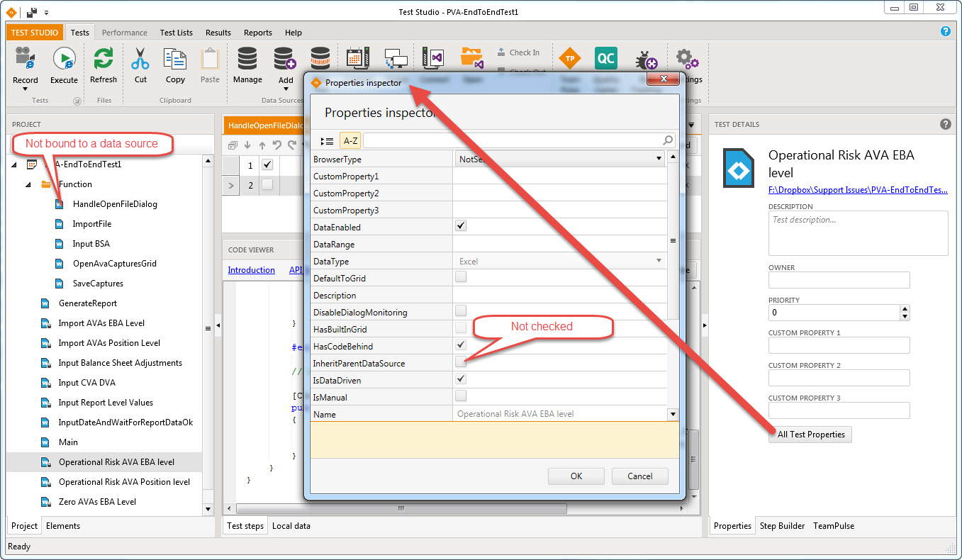This screenshot has height=560, width=962.
Task: Uncheck the DataEnabled checkbox
Action: coord(461,226)
